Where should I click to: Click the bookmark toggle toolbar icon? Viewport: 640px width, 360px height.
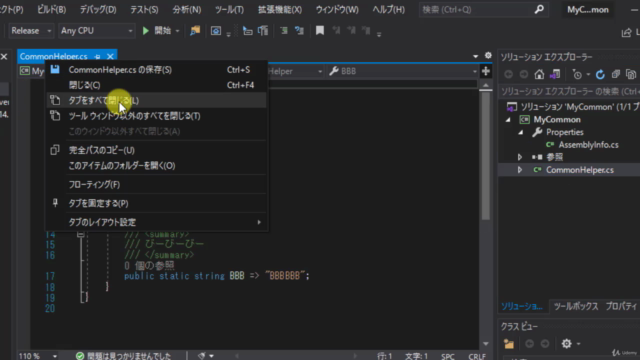pos(320,31)
